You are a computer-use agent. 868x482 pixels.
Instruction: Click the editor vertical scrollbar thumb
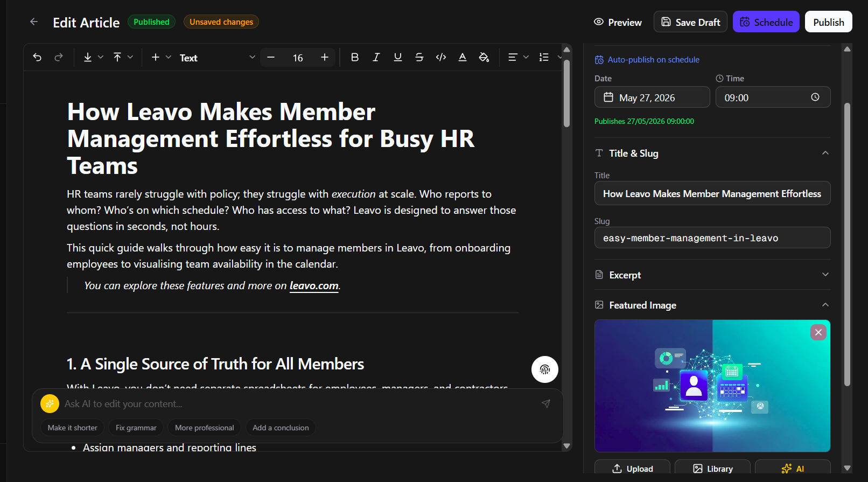[x=566, y=93]
